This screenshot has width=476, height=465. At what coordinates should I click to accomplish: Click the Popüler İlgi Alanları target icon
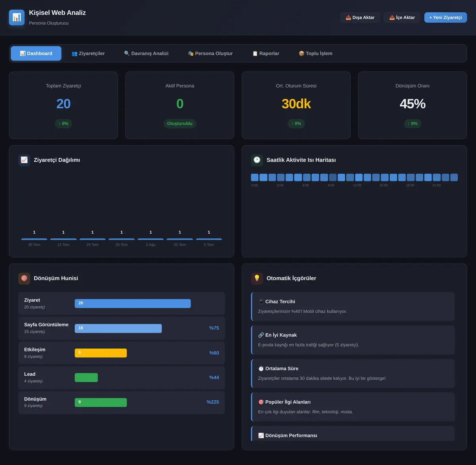point(261,402)
